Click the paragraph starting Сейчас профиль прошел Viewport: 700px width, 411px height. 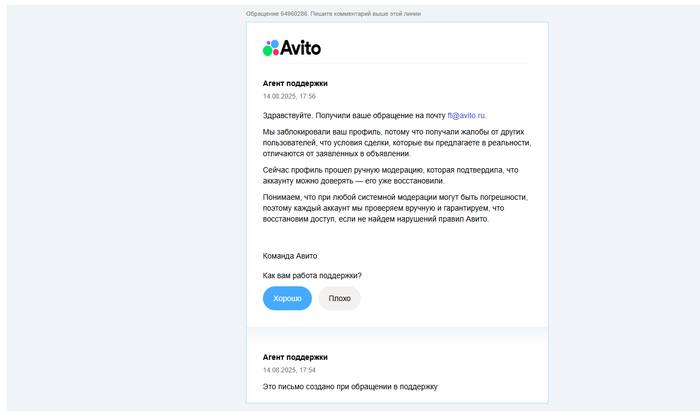[x=390, y=175]
